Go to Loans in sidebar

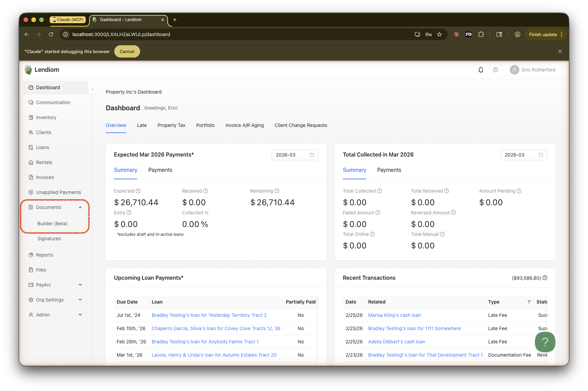[56, 147]
